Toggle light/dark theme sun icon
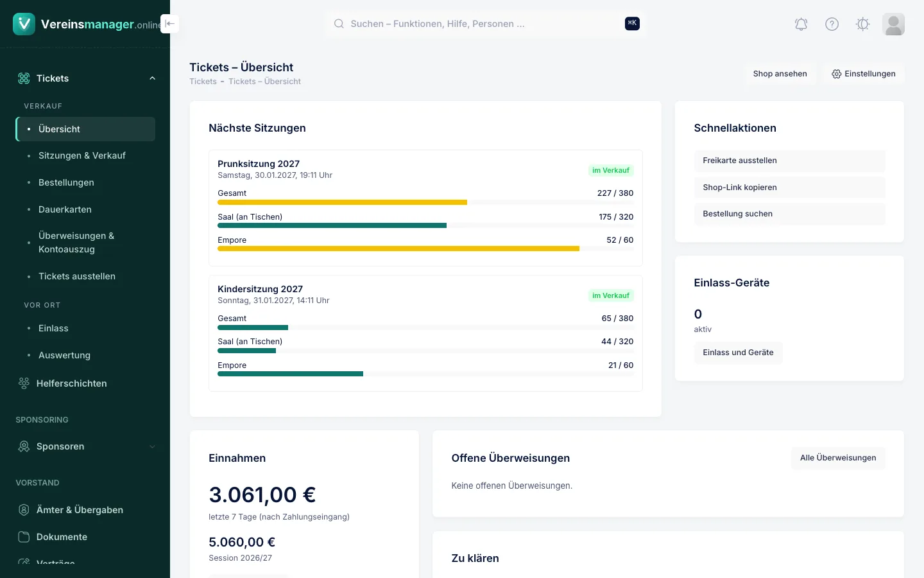The width and height of the screenshot is (924, 578). (862, 24)
